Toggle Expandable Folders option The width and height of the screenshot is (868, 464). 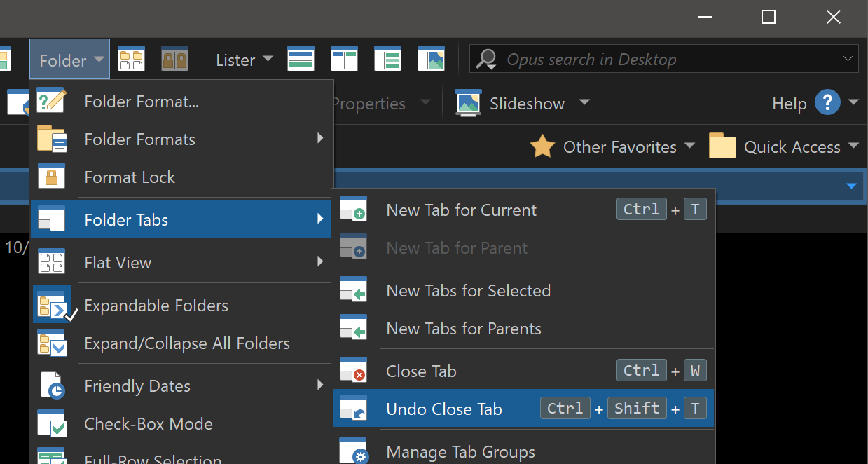tap(181, 306)
